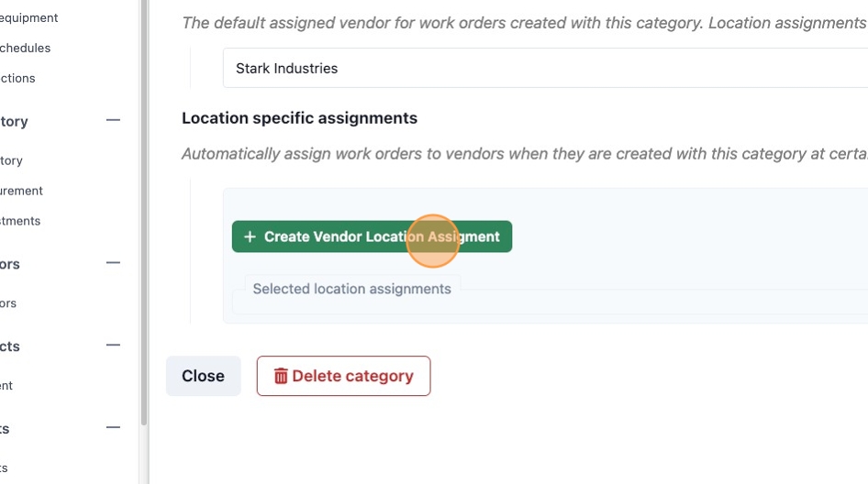Image resolution: width=868 pixels, height=484 pixels.
Task: Open the Stark Industries vendor dropdown
Action: click(x=545, y=68)
